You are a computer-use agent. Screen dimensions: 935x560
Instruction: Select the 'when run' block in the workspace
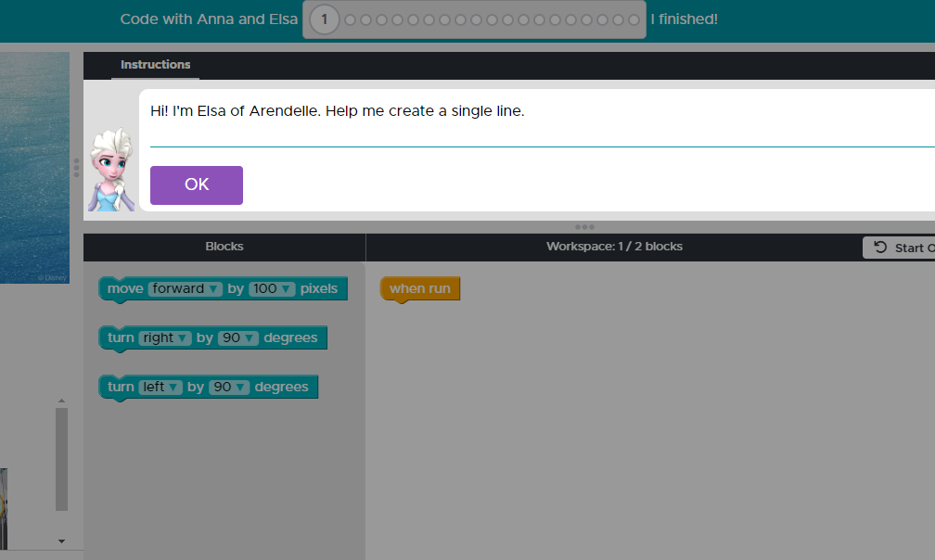419,288
